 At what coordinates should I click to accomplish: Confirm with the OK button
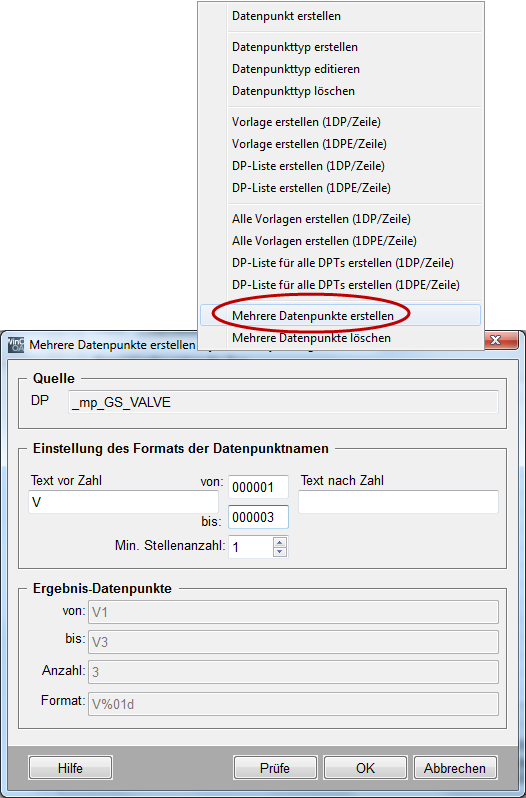[365, 768]
